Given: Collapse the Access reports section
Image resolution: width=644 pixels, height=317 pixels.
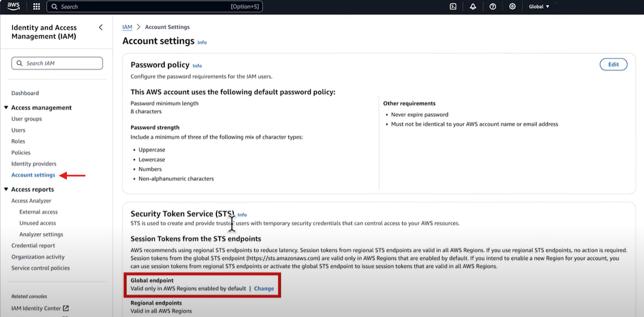Looking at the screenshot, I should click(6, 189).
